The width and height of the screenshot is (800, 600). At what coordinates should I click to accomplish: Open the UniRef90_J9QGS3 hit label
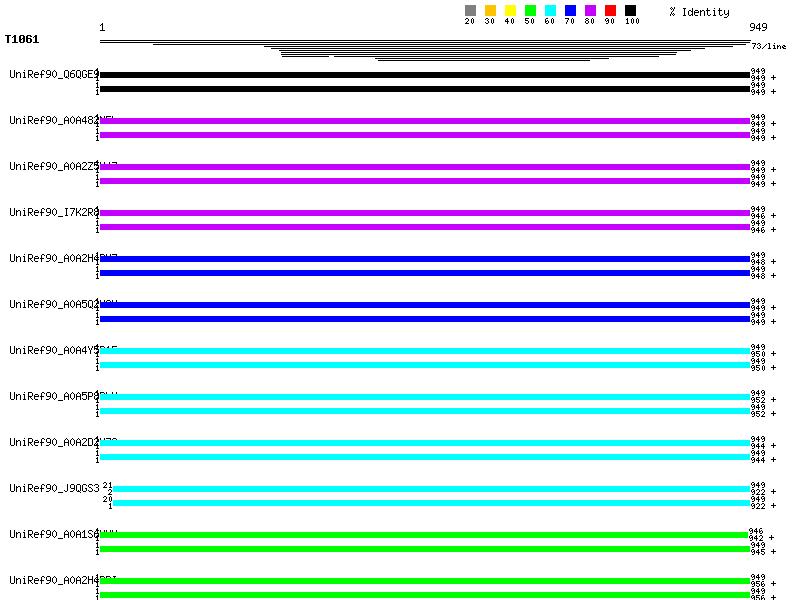tap(54, 488)
